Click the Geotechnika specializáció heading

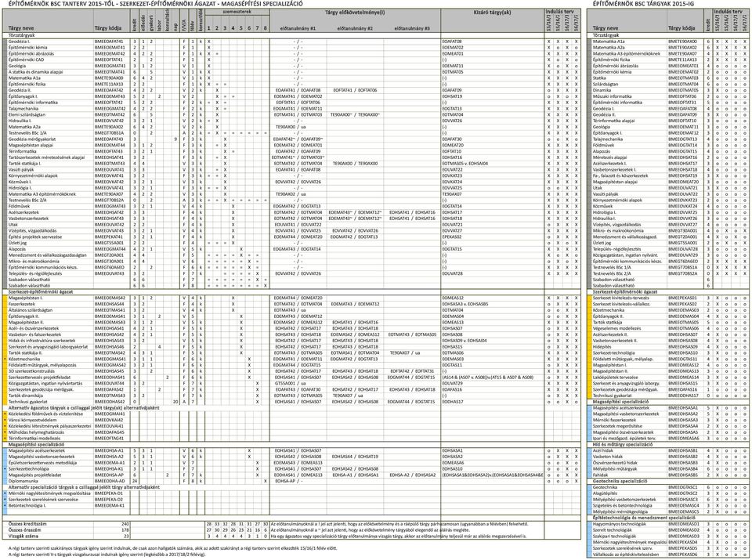(x=620, y=482)
